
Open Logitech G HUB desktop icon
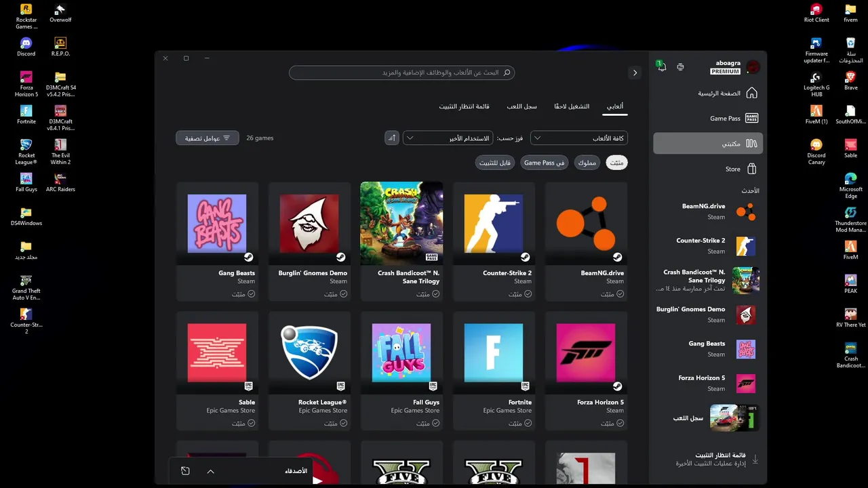click(816, 84)
